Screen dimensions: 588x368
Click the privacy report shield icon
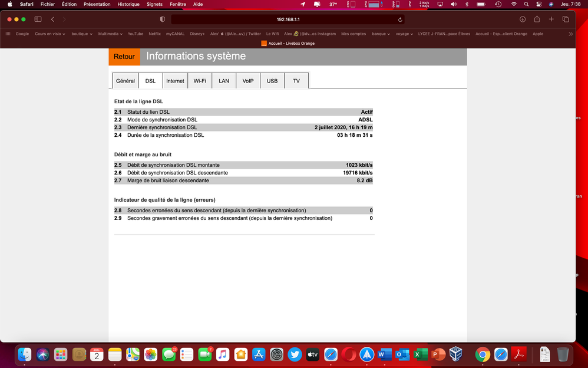click(x=161, y=19)
